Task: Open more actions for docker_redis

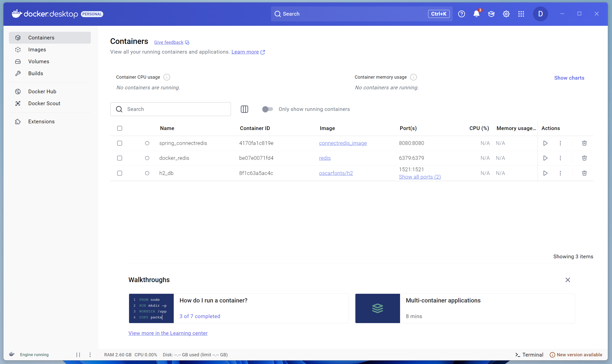Action: coord(560,158)
